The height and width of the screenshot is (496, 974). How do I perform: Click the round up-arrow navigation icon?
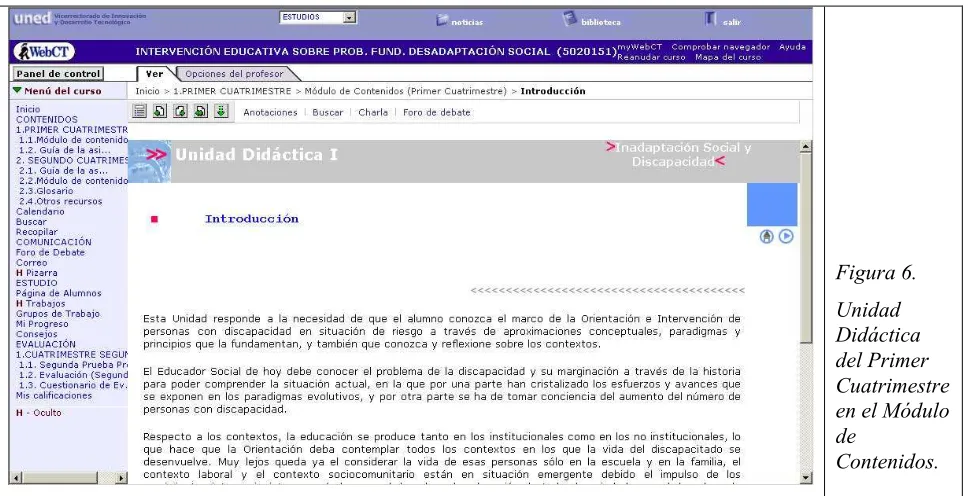(767, 236)
